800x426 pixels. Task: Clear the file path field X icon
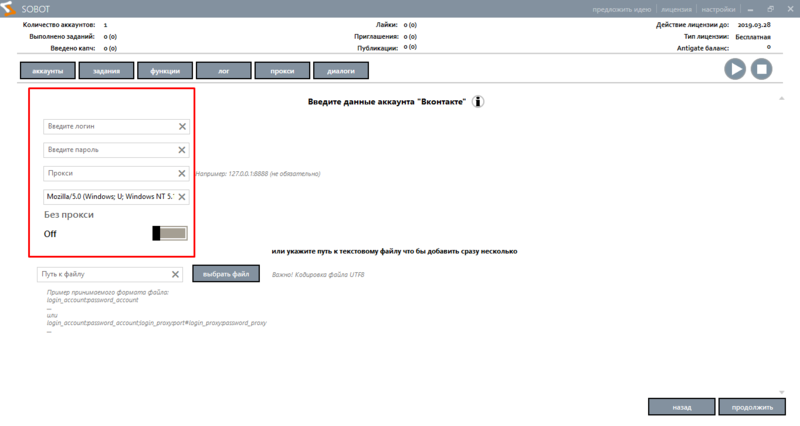click(x=175, y=274)
